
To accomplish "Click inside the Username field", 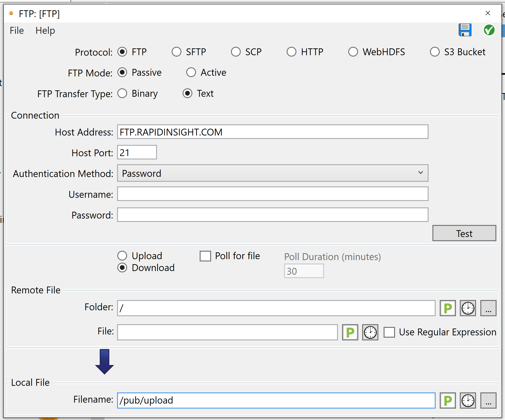I will tap(272, 194).
